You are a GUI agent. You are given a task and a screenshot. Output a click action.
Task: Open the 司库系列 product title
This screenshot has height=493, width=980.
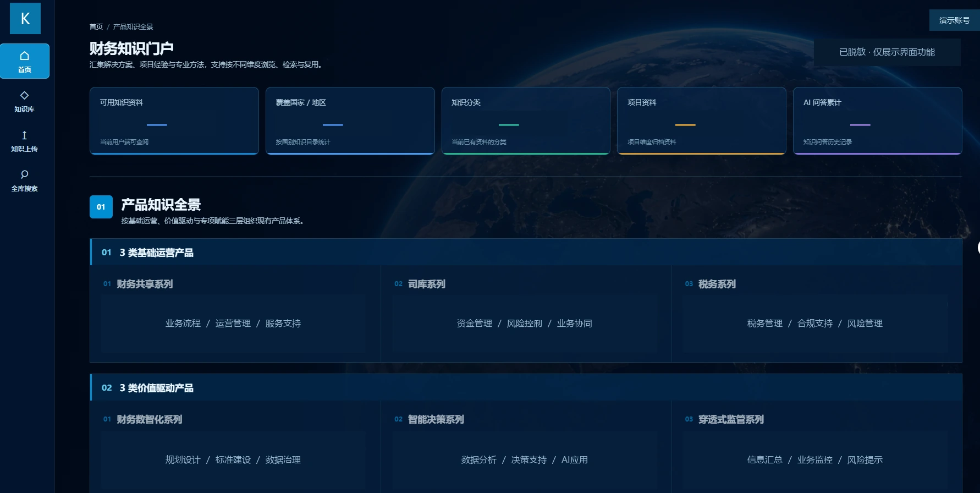click(x=427, y=284)
